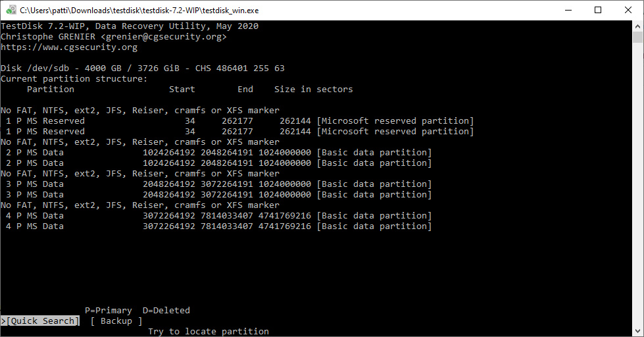Screen dimensions: 644x337
Task: Click the vertical scrollbar thumb
Action: point(637,37)
